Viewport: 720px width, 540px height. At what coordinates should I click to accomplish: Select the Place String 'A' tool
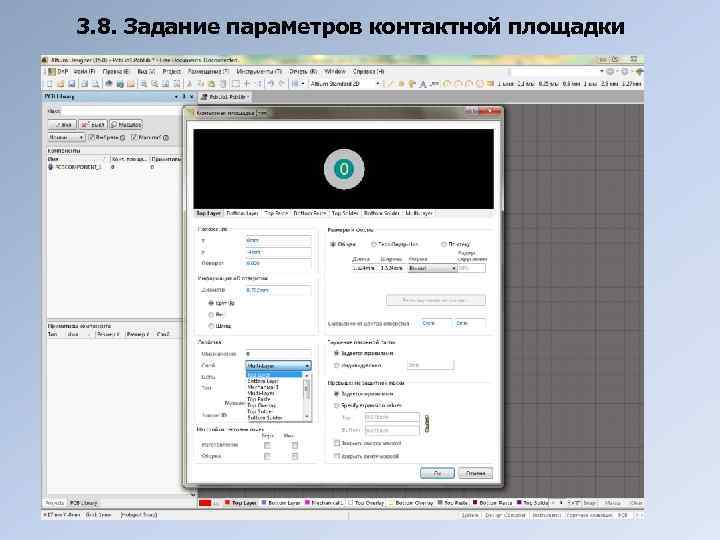423,84
